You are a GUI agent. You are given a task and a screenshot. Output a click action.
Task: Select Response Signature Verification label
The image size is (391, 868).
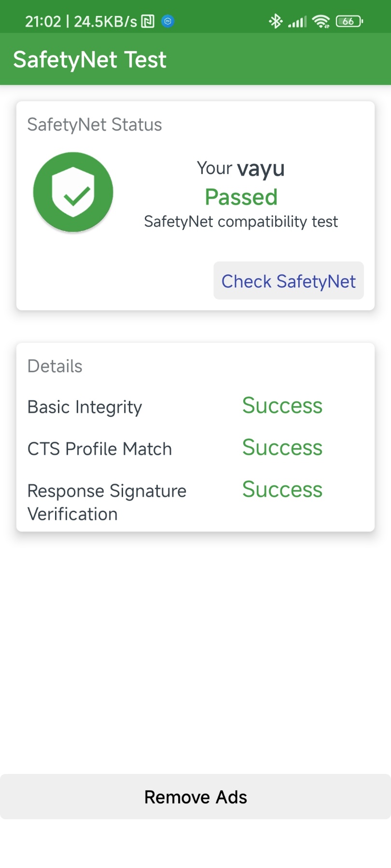click(107, 502)
